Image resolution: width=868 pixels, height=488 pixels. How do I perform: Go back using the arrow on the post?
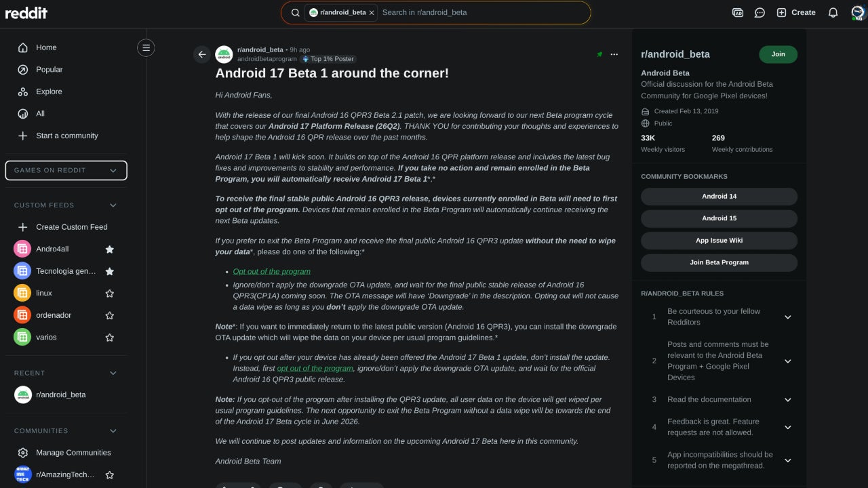pyautogui.click(x=201, y=54)
